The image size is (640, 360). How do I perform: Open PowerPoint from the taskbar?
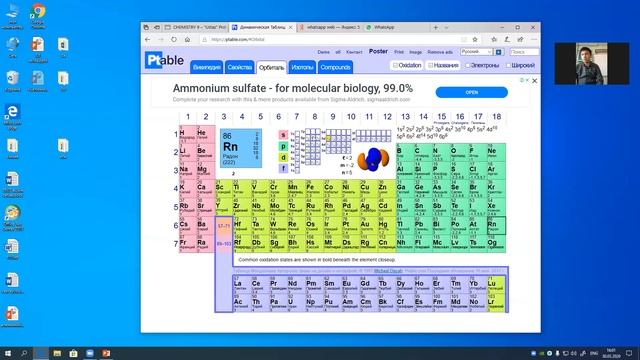pyautogui.click(x=106, y=353)
